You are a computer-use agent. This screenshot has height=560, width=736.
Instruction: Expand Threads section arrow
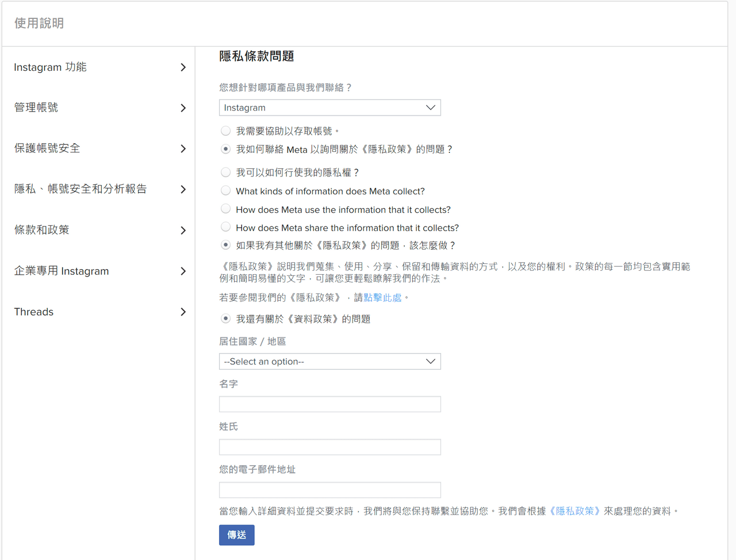click(x=183, y=312)
